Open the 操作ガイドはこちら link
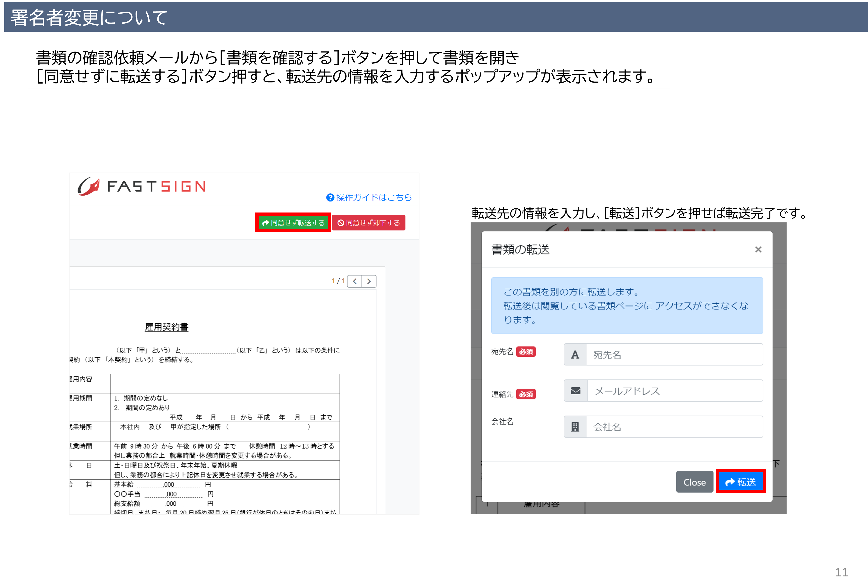This screenshot has width=868, height=588. click(x=373, y=198)
